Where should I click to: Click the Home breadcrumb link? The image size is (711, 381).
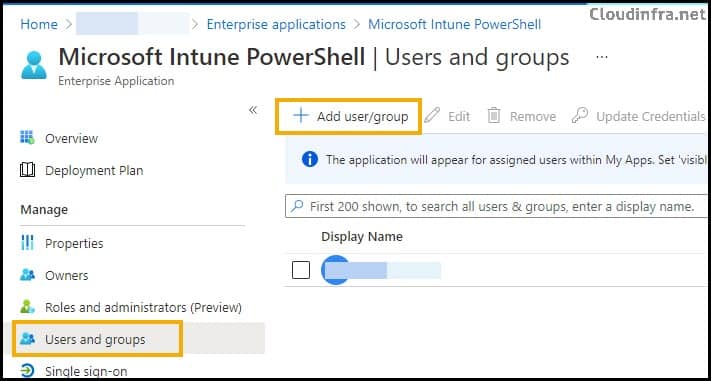coord(39,24)
